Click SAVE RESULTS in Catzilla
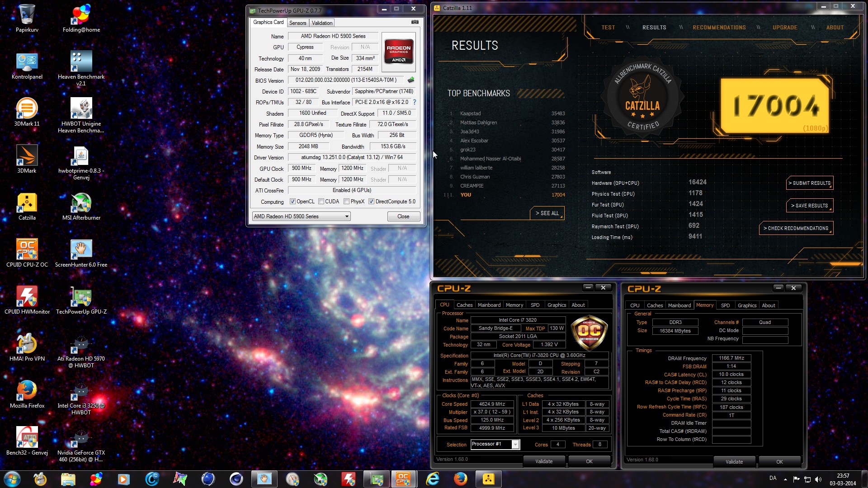868x488 pixels. [810, 206]
